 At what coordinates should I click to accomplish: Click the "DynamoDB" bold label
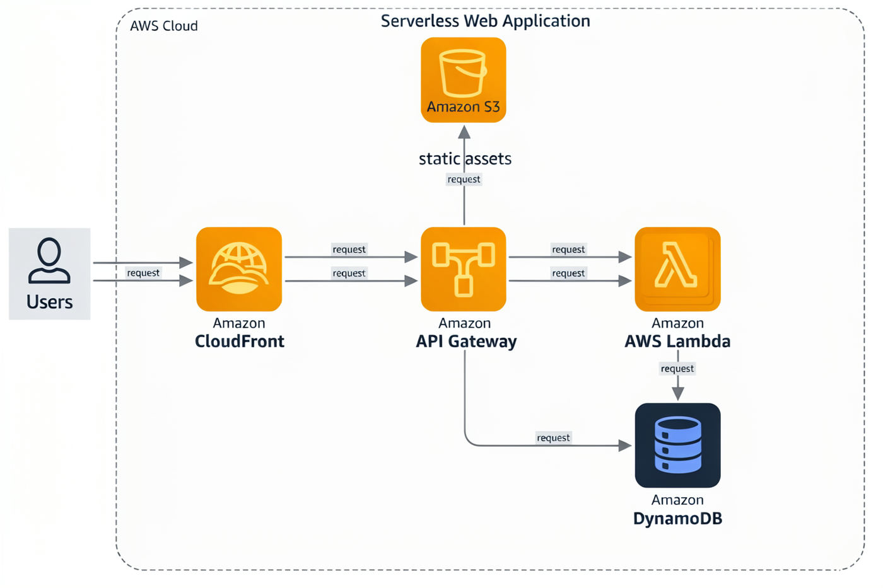click(x=678, y=519)
